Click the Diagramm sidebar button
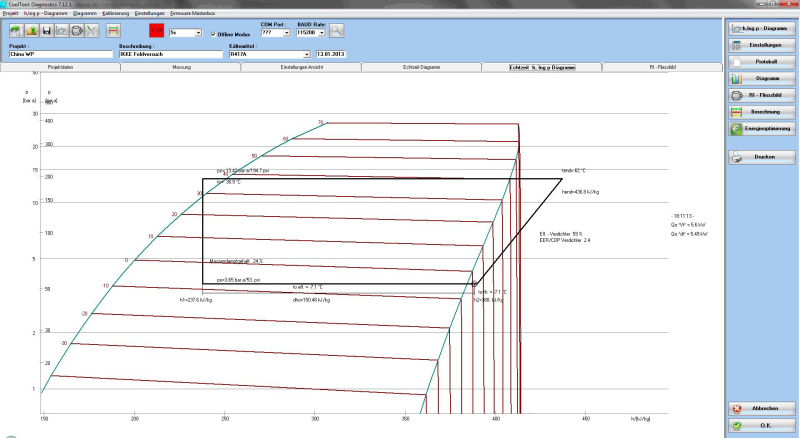800x438 pixels. pyautogui.click(x=761, y=79)
